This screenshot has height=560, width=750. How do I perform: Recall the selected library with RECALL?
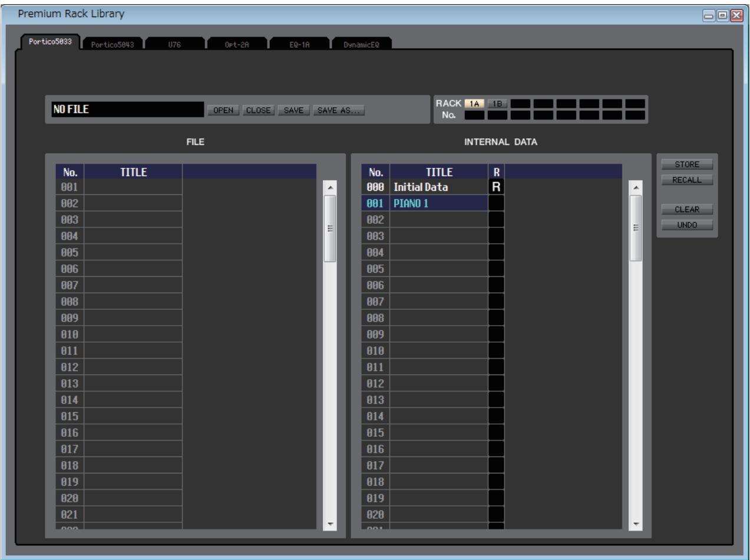[x=687, y=180]
